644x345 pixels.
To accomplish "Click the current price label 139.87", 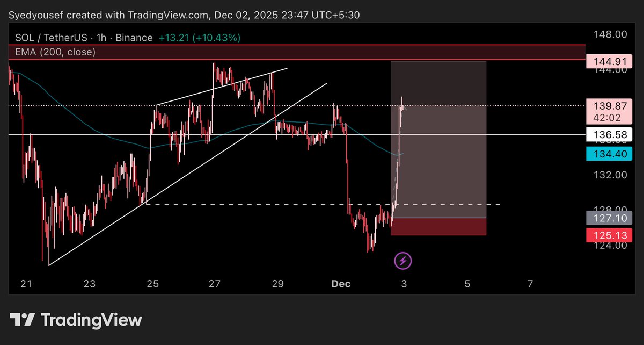I will click(609, 106).
